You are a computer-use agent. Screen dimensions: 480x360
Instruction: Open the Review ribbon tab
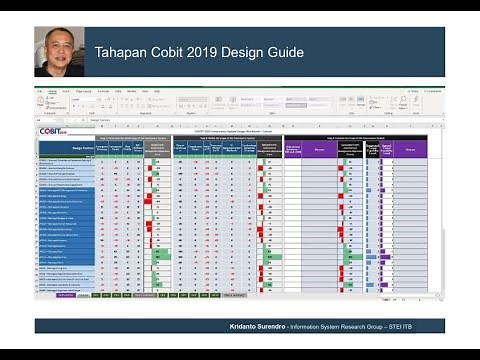[x=131, y=91]
